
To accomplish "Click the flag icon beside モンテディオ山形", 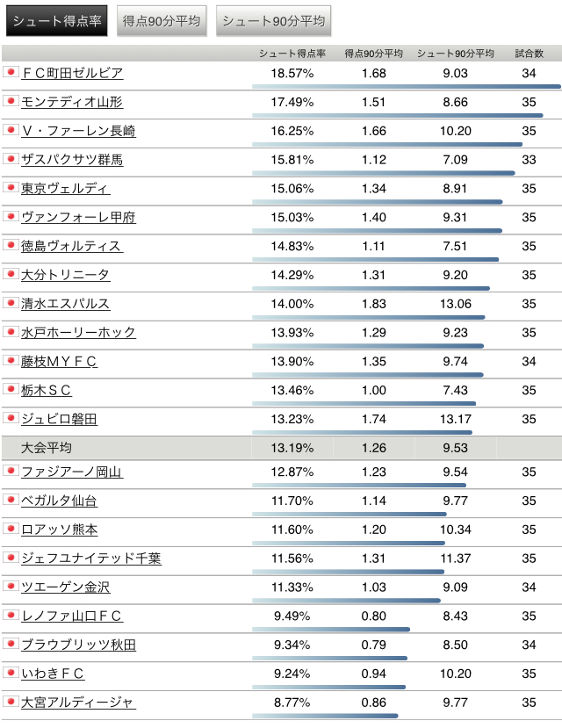I will coord(11,101).
